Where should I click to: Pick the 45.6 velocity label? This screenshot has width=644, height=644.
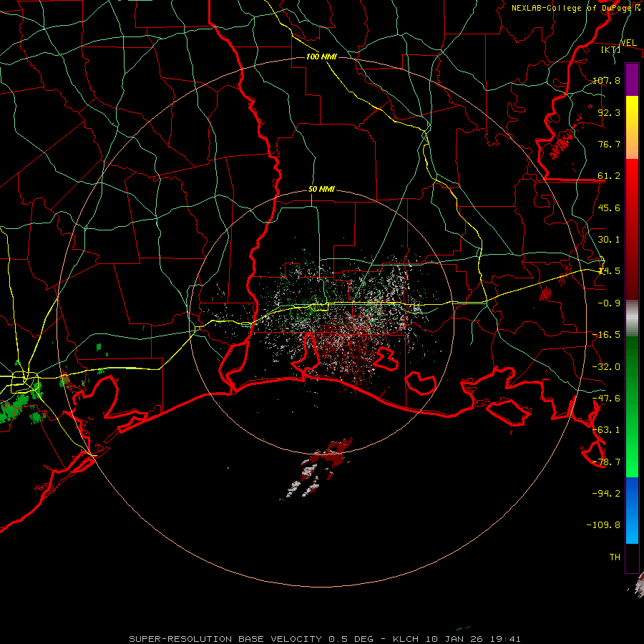609,208
